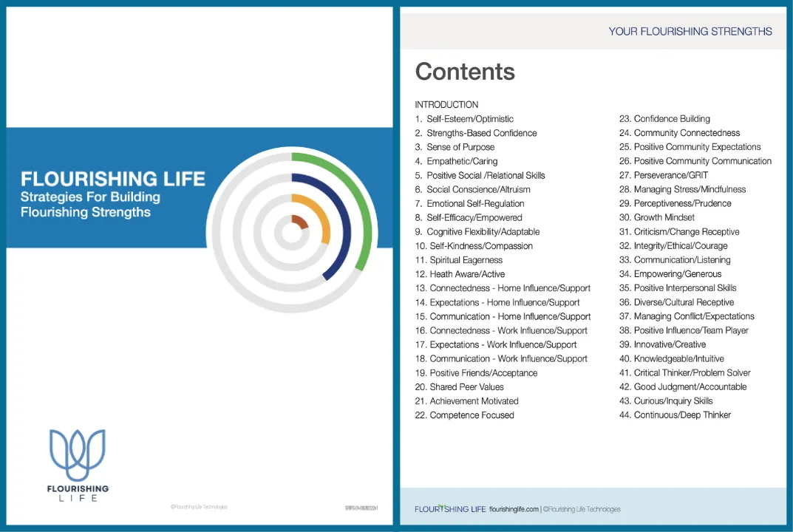Viewport: 793px width, 532px height.
Task: Select '10. Self-Kindness/Compassion' entry
Action: click(474, 246)
